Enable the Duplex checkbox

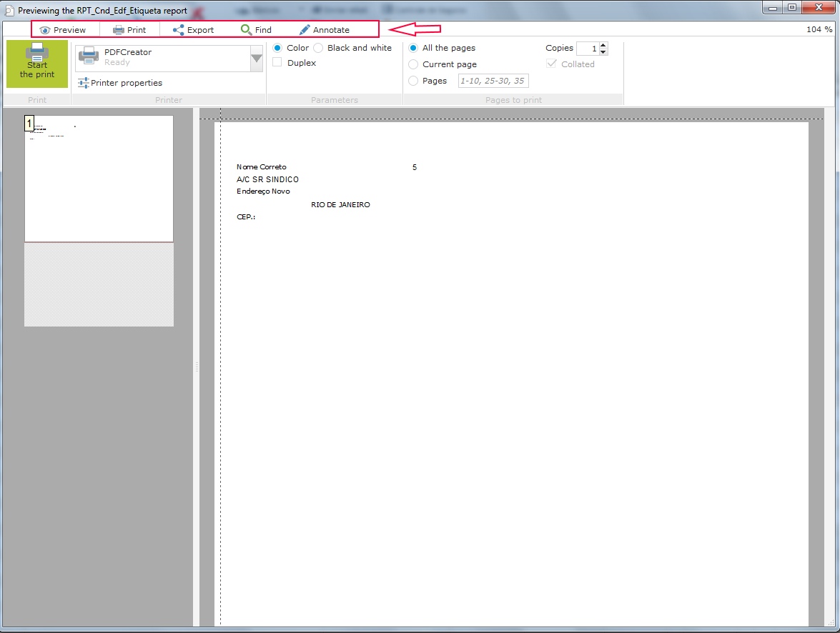click(x=277, y=63)
